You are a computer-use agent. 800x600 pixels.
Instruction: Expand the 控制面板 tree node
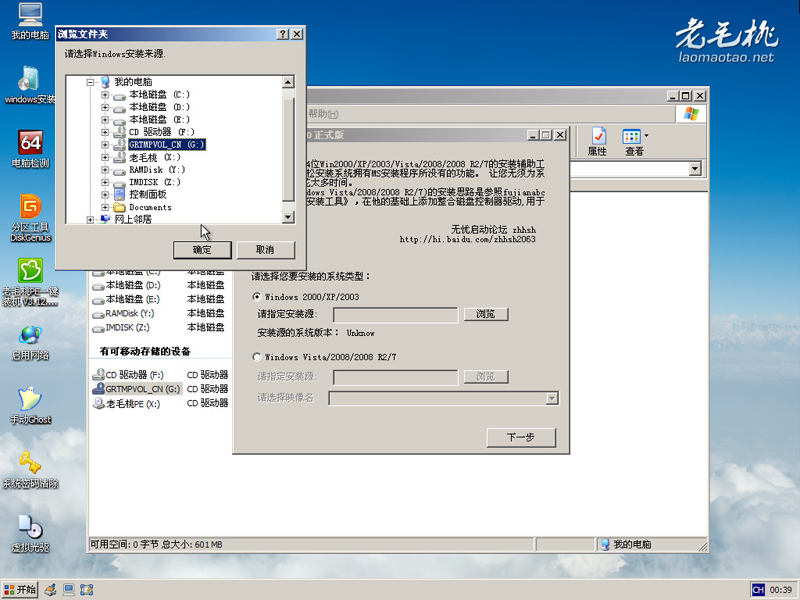(x=105, y=194)
